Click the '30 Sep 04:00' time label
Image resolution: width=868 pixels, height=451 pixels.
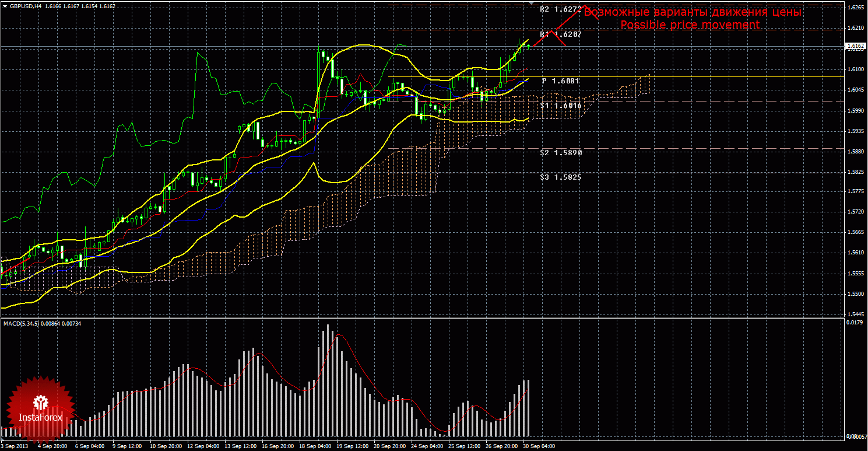click(x=540, y=446)
